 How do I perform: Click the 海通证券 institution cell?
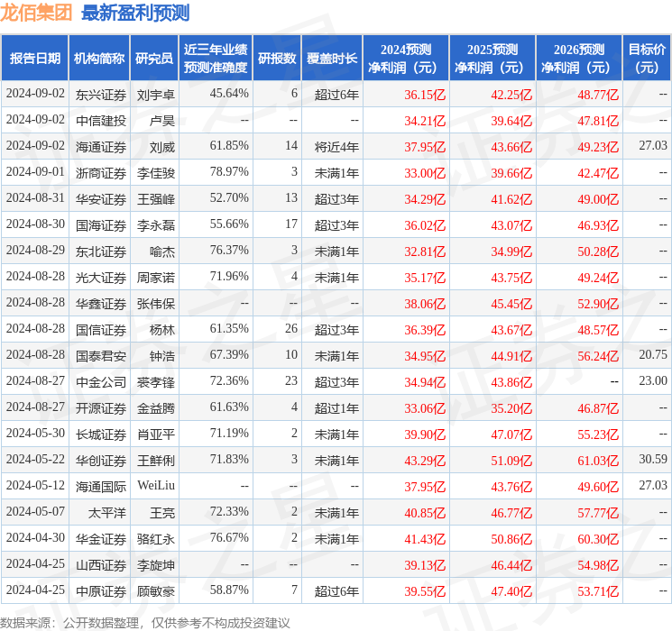(x=101, y=147)
